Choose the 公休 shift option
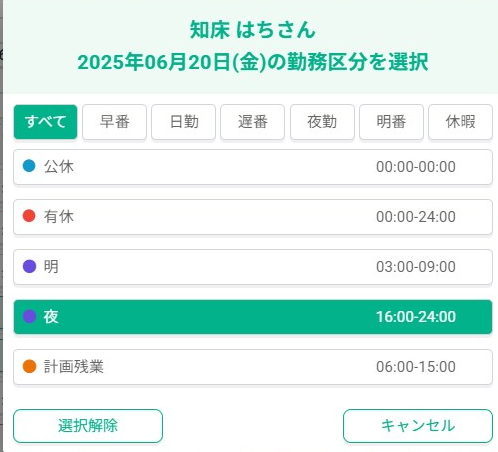The width and height of the screenshot is (498, 452). 253,167
